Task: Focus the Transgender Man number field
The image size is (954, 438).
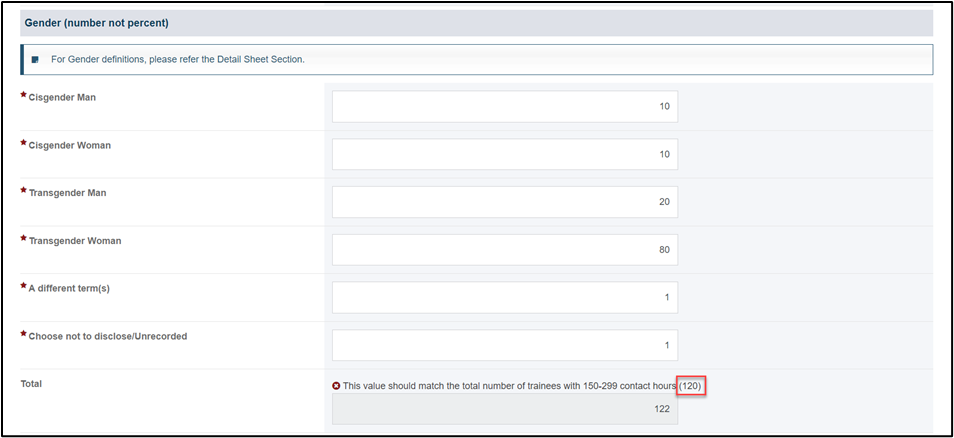Action: 504,202
